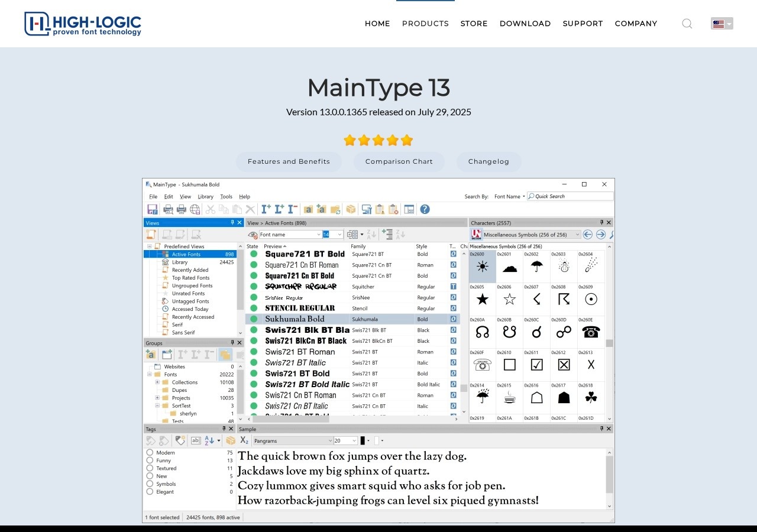The width and height of the screenshot is (757, 532).
Task: Select the Modern tag radio button
Action: pos(150,453)
